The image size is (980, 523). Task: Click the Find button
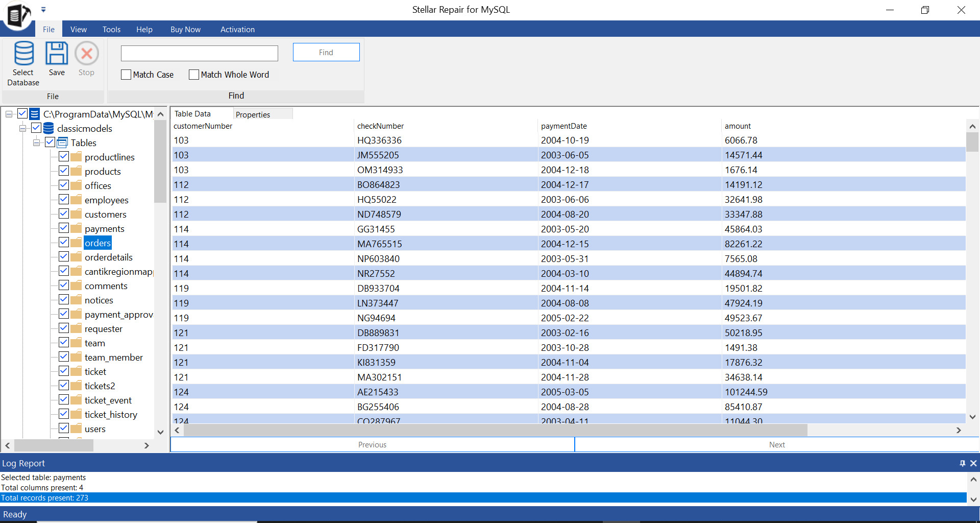point(326,52)
